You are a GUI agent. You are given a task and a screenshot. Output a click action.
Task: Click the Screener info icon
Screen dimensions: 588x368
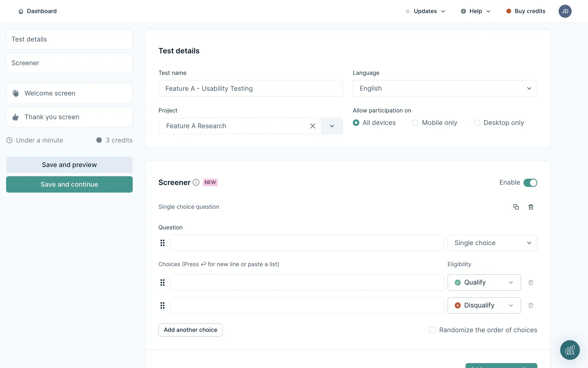[196, 182]
